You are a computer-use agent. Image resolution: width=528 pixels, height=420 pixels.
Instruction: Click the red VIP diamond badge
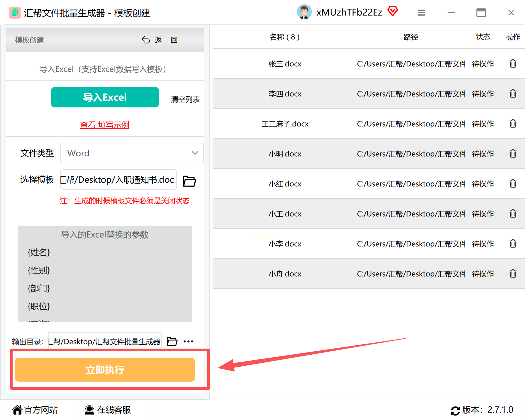pyautogui.click(x=392, y=11)
